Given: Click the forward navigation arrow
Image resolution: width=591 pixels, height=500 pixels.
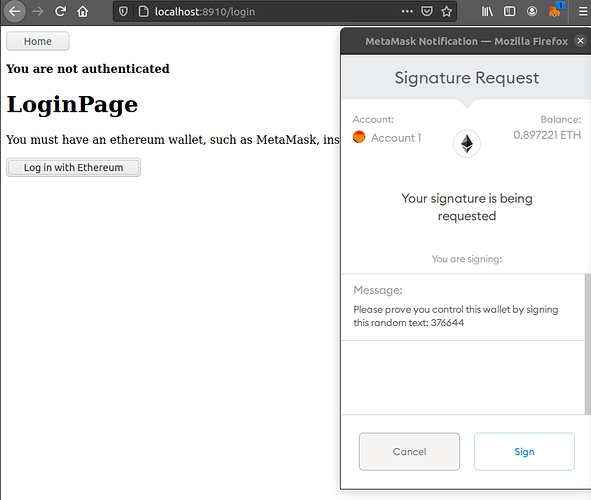Looking at the screenshot, I should (x=38, y=12).
